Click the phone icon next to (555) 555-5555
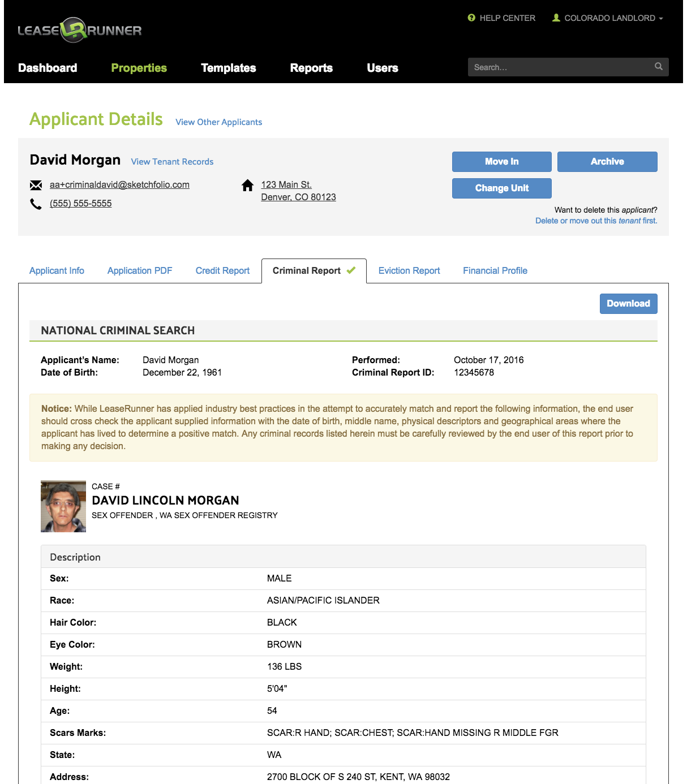 tap(36, 203)
